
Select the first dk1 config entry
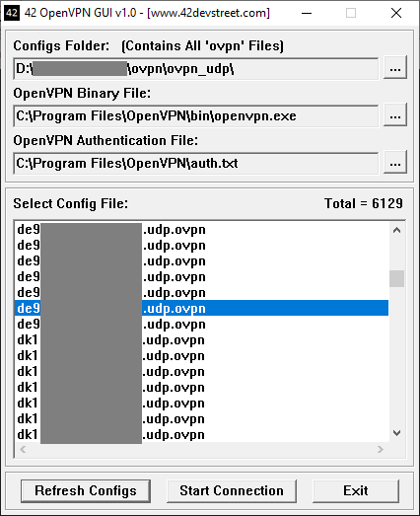pyautogui.click(x=201, y=339)
